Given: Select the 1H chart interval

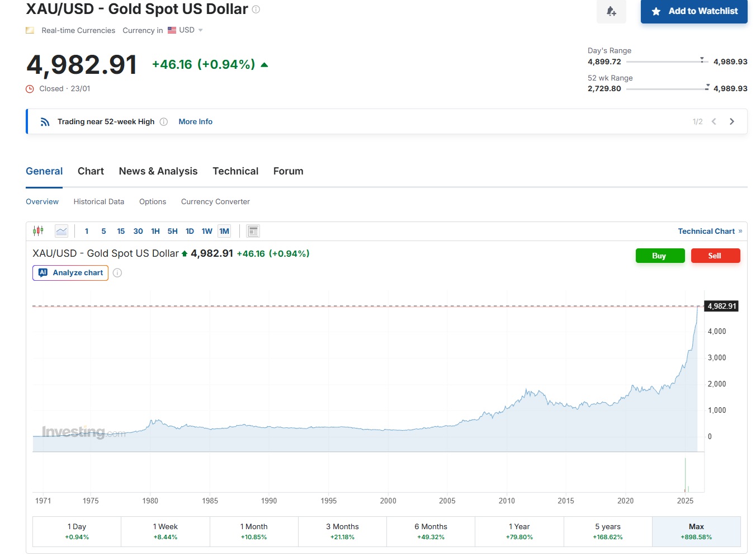Looking at the screenshot, I should click(x=155, y=231).
